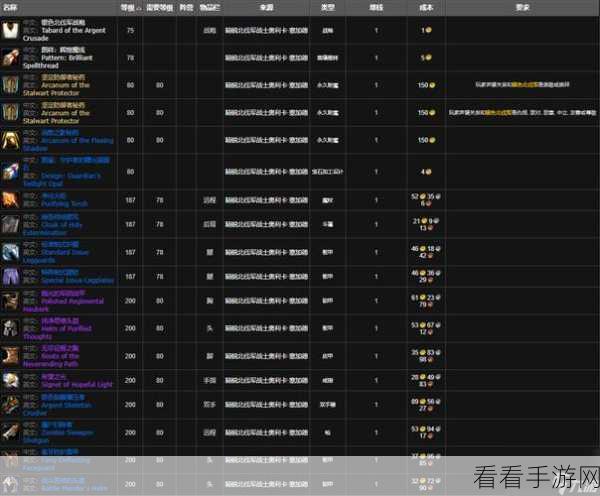
Task: Click the Boots of the Neverending Path icon
Action: (x=10, y=356)
